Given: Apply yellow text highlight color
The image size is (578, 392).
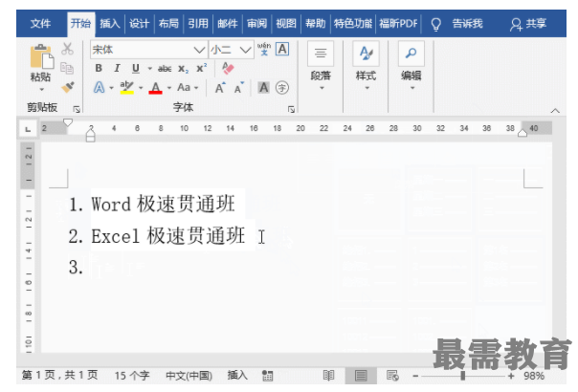Looking at the screenshot, I should click(126, 88).
